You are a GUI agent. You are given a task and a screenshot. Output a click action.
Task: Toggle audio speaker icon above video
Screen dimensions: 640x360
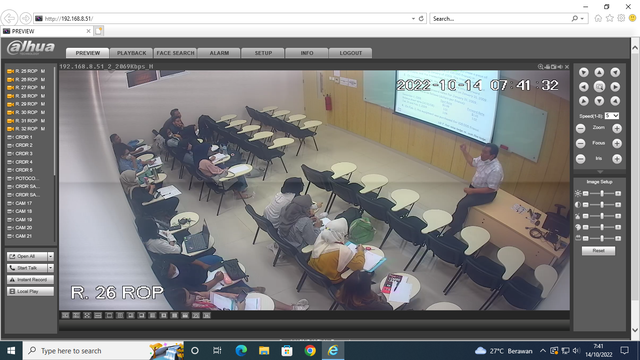click(x=560, y=67)
